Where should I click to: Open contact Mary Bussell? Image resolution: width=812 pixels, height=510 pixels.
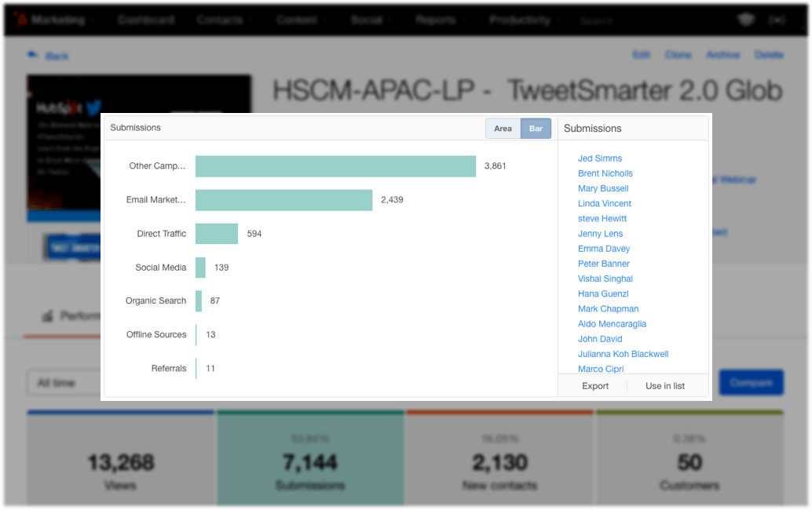(603, 188)
